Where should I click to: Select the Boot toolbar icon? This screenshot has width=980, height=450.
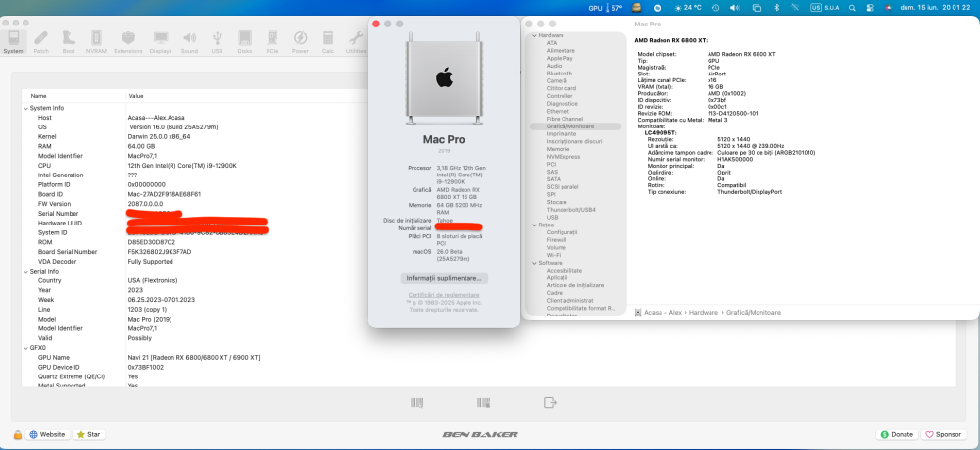[69, 42]
